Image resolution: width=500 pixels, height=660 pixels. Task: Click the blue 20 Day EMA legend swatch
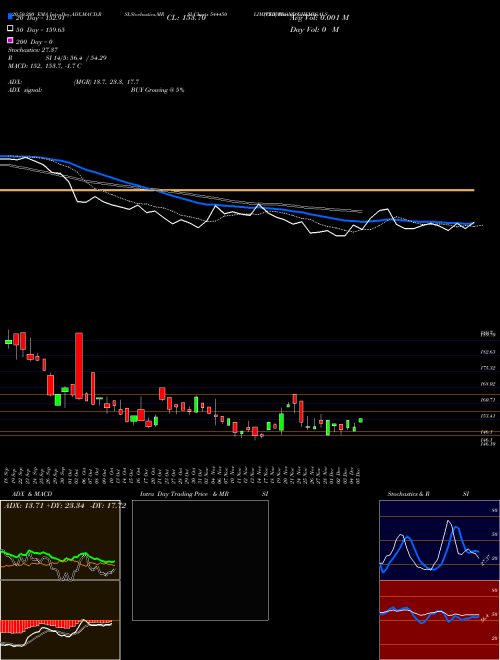click(x=11, y=17)
